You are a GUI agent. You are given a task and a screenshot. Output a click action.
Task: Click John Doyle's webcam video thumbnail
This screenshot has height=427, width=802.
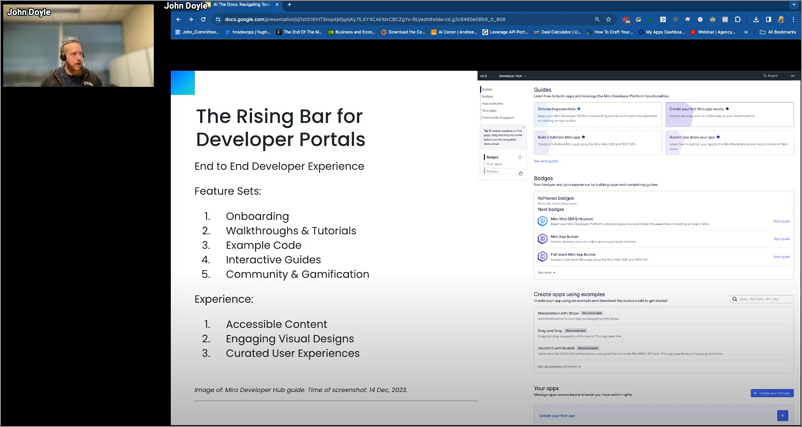point(78,46)
